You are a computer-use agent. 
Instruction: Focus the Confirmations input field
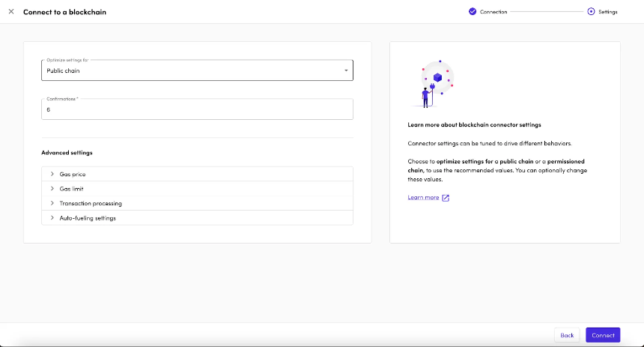pyautogui.click(x=197, y=109)
